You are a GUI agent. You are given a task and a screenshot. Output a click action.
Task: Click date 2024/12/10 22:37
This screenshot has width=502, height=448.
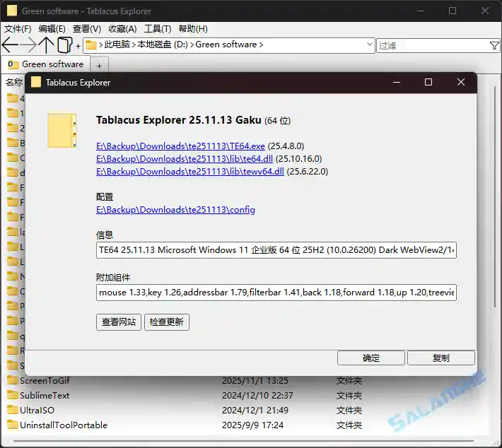click(x=257, y=395)
